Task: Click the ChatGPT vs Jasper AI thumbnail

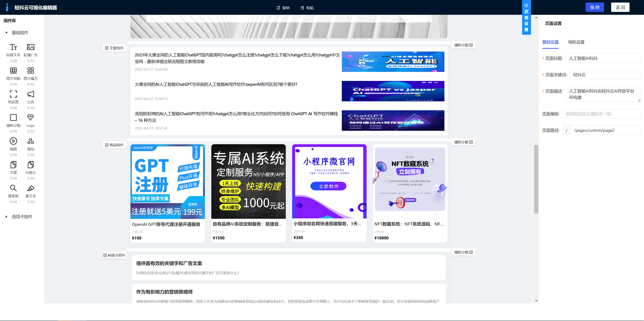Action: point(393,91)
